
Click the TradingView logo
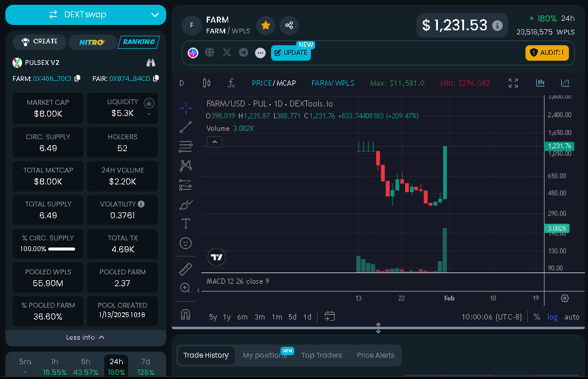[x=216, y=257]
